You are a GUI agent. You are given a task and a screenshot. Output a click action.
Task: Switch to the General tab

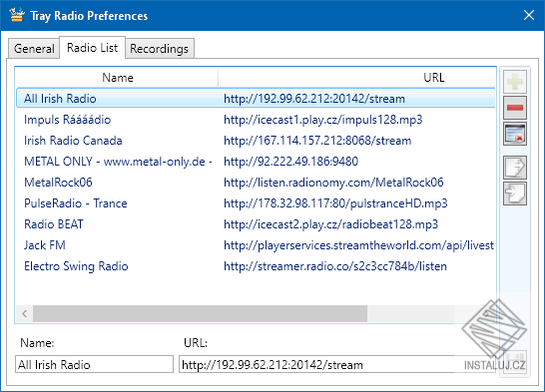[x=34, y=48]
